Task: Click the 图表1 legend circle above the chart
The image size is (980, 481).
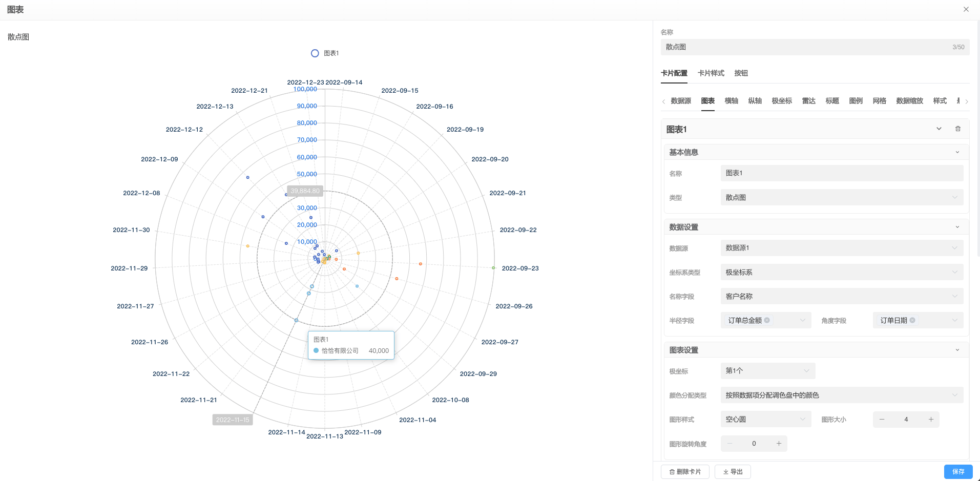Action: pyautogui.click(x=315, y=53)
